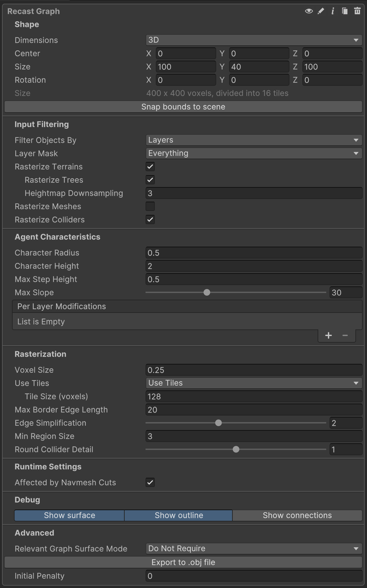The height and width of the screenshot is (588, 367).
Task: Open the Relevant Graph Surface Mode dropdown
Action: pyautogui.click(x=254, y=549)
